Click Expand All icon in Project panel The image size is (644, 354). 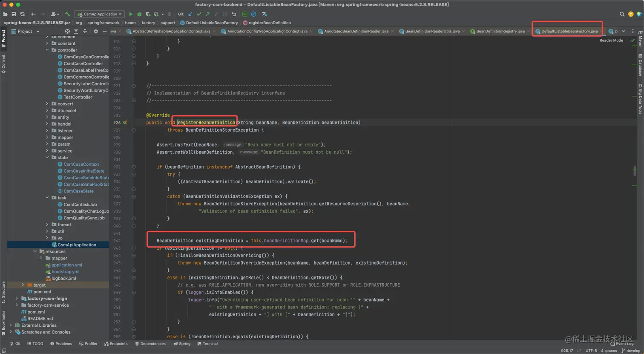click(76, 31)
